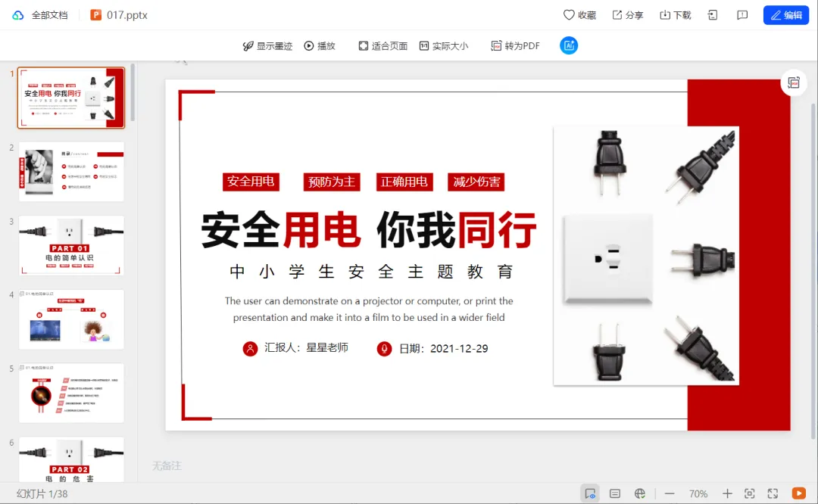Screen dimensions: 818x504
Task: Zoom out with the minus button
Action: coord(670,493)
